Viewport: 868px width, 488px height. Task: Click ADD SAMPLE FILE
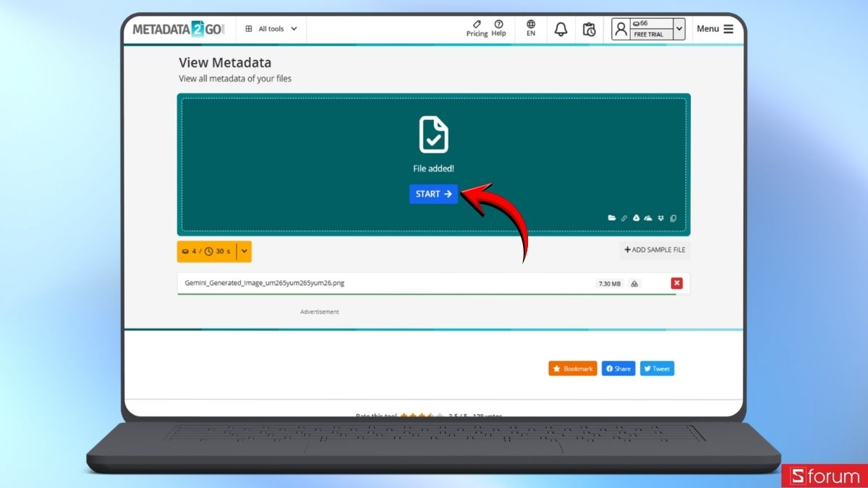[654, 249]
